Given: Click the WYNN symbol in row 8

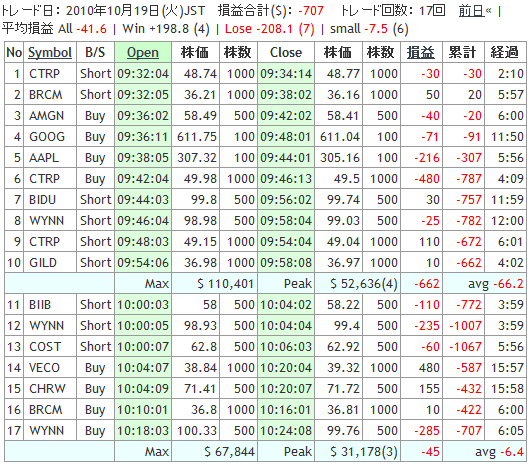Looking at the screenshot, I should click(46, 221).
